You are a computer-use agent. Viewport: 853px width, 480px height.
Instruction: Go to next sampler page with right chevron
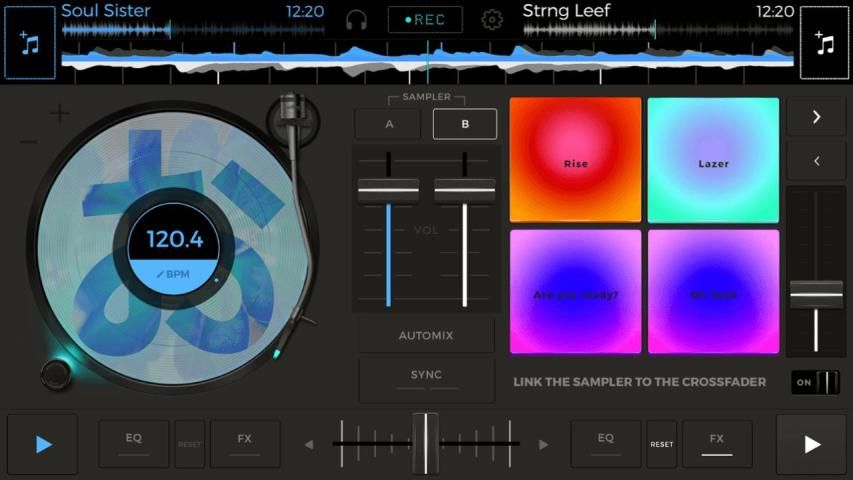point(815,117)
